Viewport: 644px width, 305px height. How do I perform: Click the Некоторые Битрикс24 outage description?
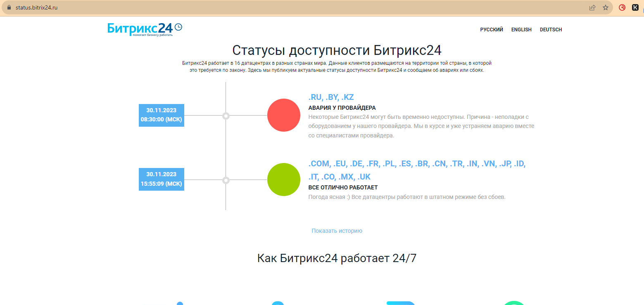tap(421, 126)
